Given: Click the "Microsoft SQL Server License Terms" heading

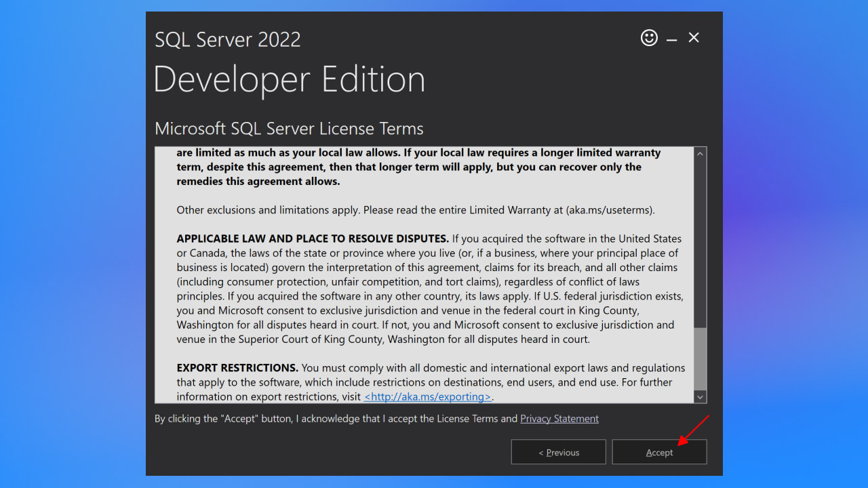Looking at the screenshot, I should pos(289,129).
